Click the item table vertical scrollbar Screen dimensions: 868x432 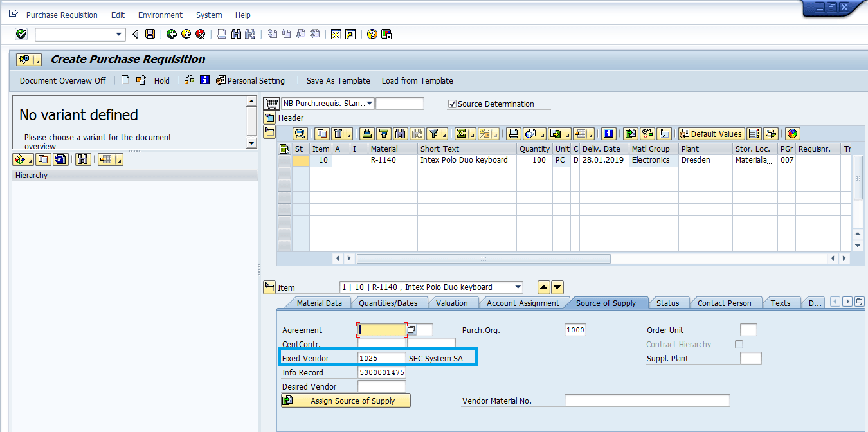[858, 177]
